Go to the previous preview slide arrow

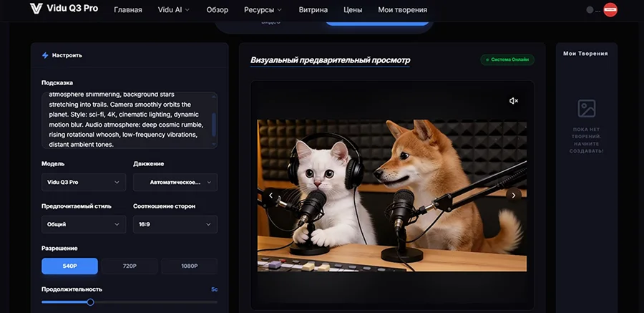click(270, 196)
